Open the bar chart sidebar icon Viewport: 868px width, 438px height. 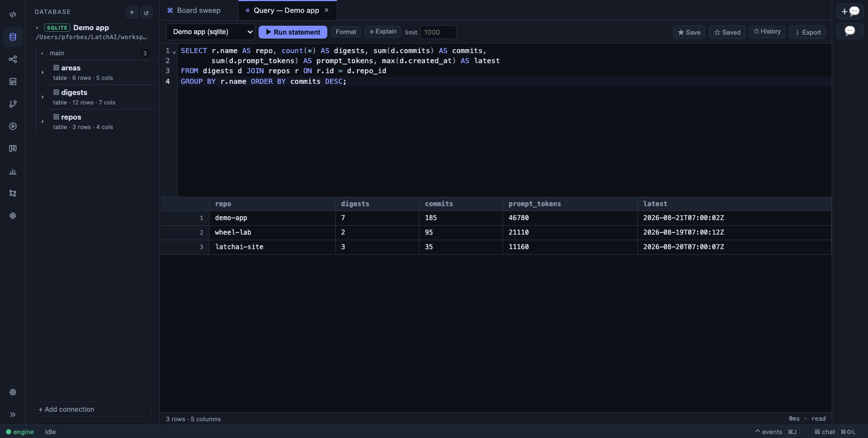[x=13, y=172]
